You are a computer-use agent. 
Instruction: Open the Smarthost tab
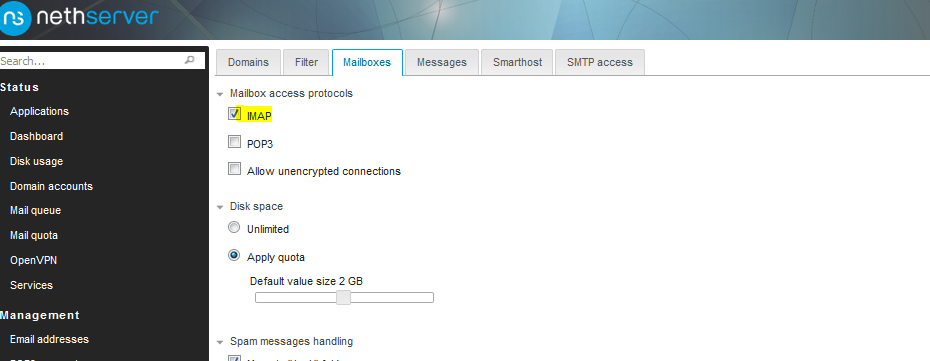click(517, 62)
